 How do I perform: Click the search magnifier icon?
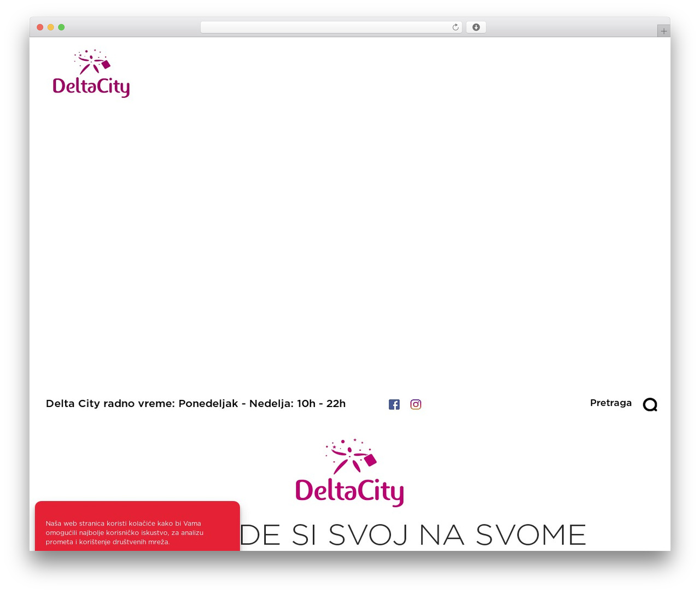[650, 405]
